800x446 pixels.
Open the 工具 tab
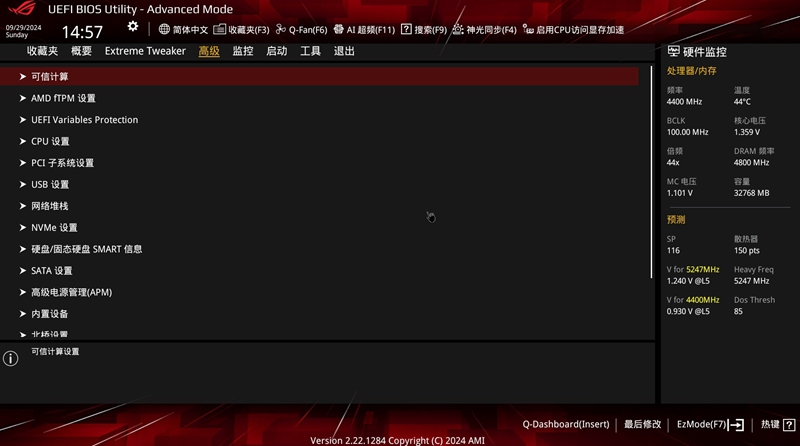coord(310,51)
